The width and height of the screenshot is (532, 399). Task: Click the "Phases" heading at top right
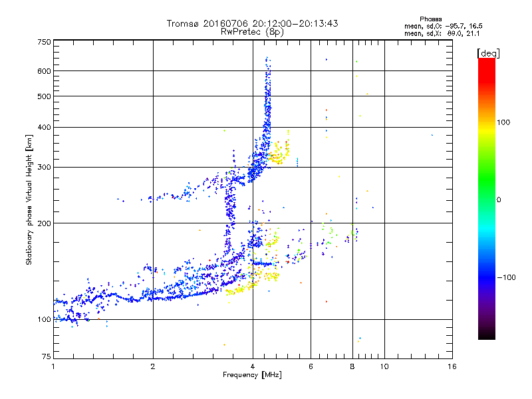(430, 19)
